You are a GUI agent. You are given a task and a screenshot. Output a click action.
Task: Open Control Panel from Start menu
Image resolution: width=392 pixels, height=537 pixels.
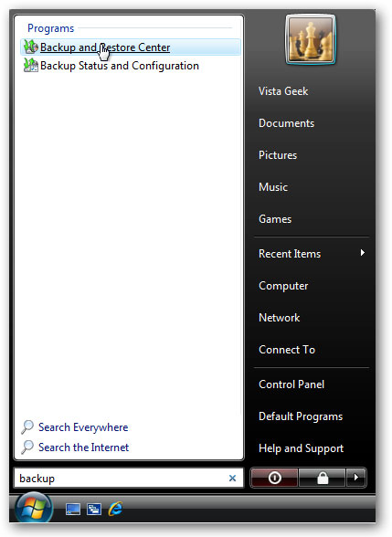[291, 384]
